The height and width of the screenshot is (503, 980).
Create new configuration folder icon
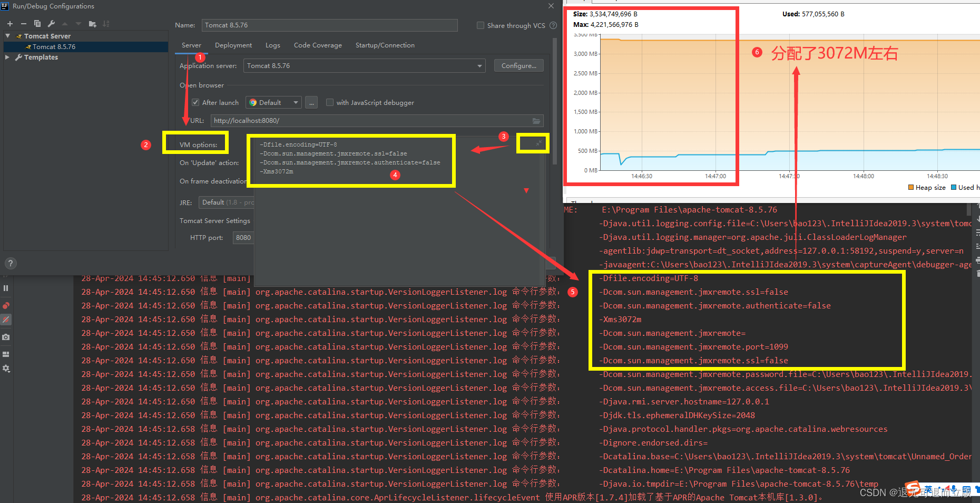[x=93, y=24]
